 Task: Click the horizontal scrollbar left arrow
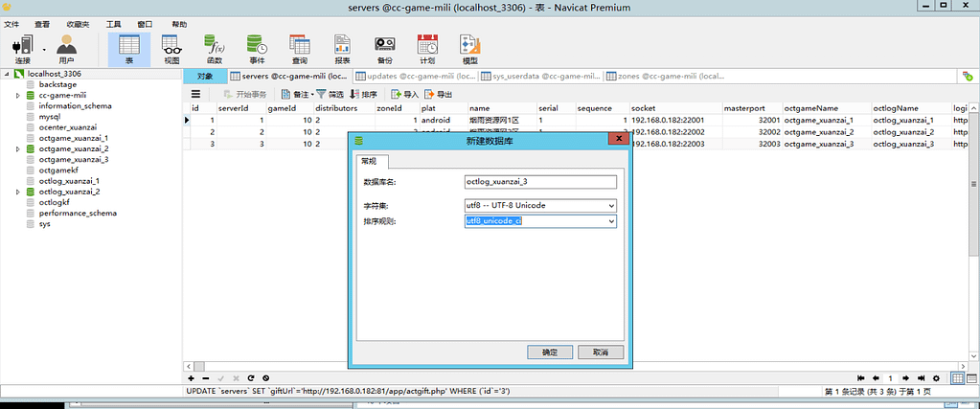(x=188, y=367)
